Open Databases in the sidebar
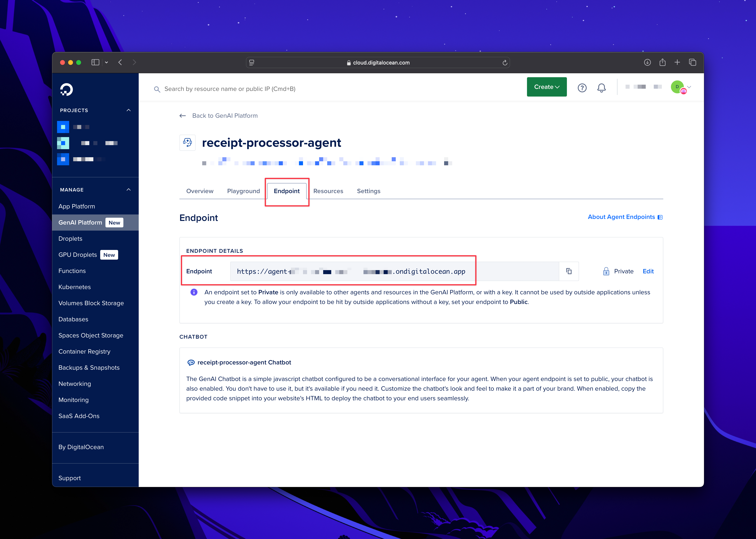The width and height of the screenshot is (756, 539). (73, 319)
